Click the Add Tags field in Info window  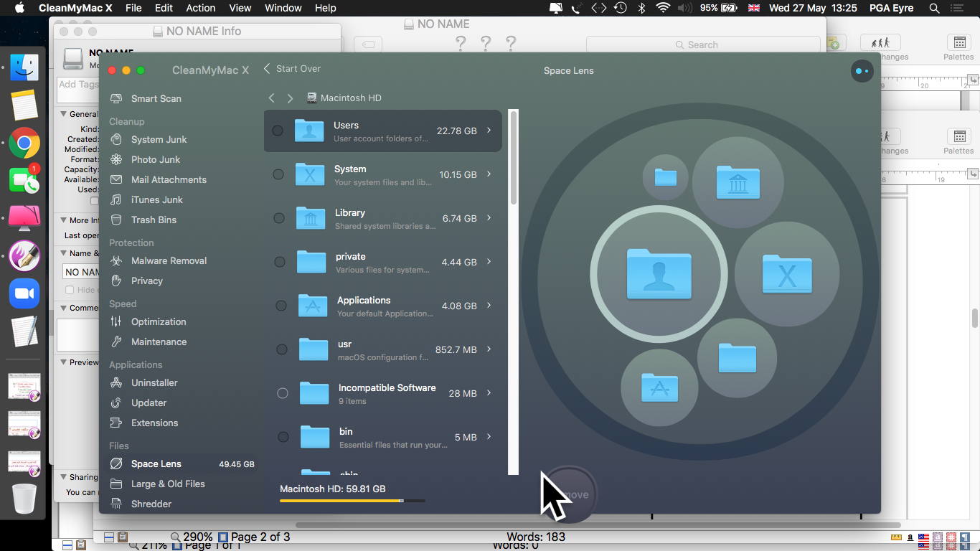[78, 90]
